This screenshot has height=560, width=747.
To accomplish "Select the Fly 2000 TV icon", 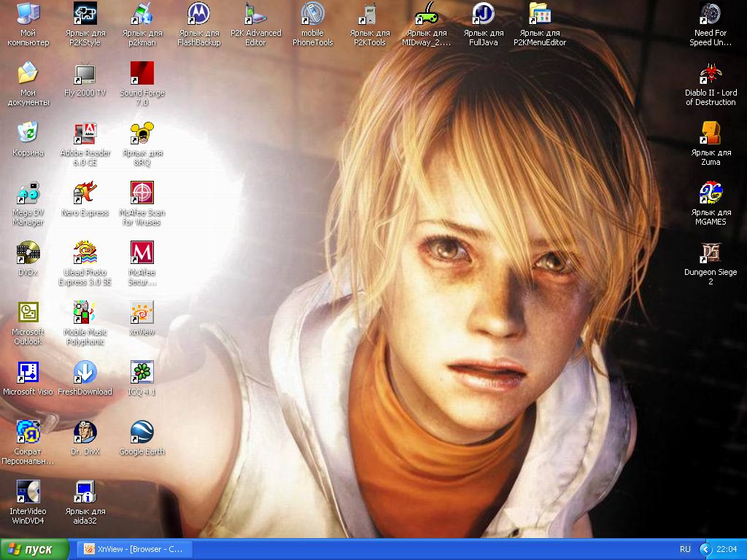I will pyautogui.click(x=85, y=73).
